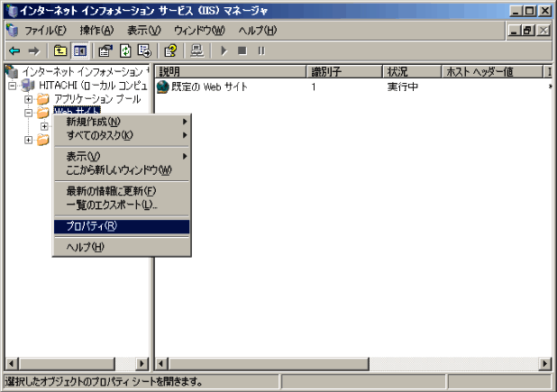This screenshot has width=557, height=392.
Task: Select the HITACHI local computer node icon
Action: click(28, 86)
